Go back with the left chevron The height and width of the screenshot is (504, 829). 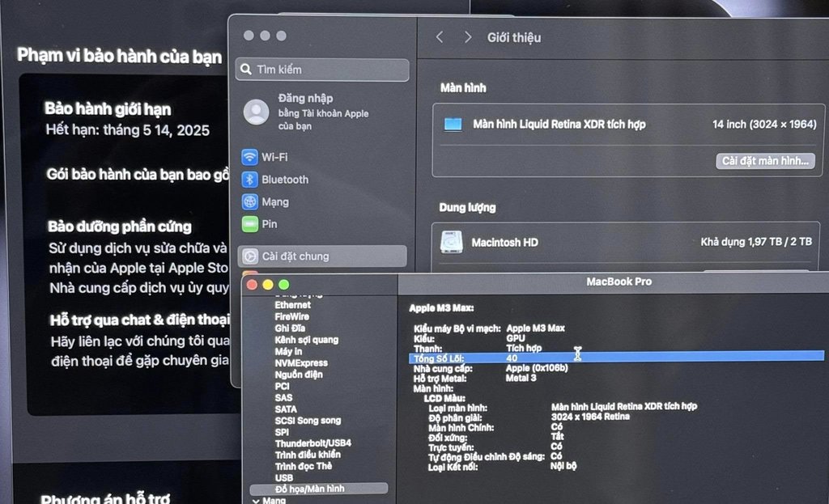440,37
